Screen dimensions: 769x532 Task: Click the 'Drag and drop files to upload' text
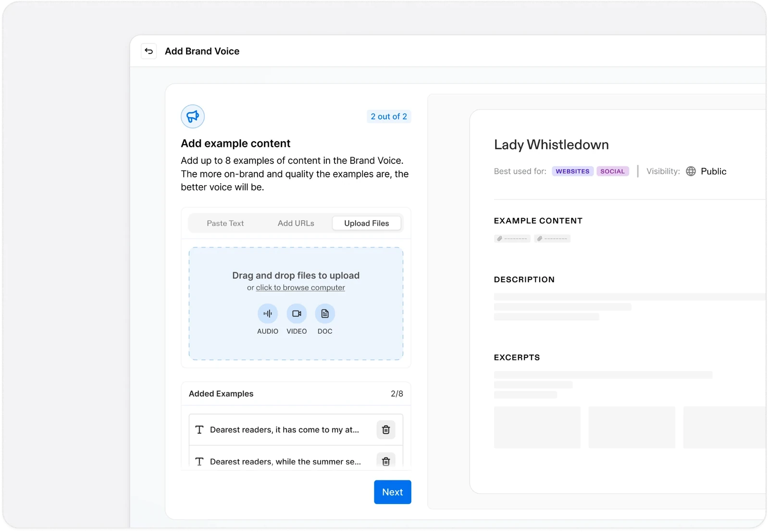click(x=296, y=275)
